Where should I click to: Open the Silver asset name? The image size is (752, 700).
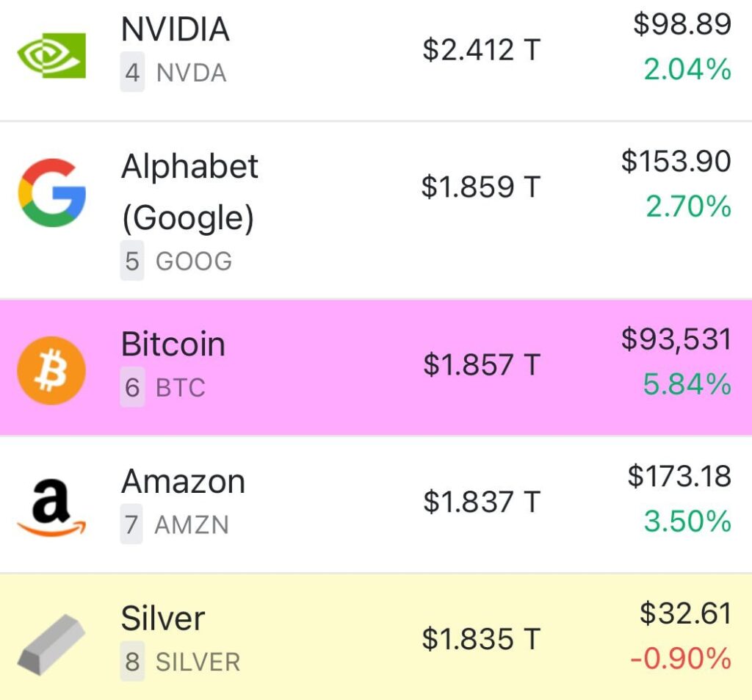tap(163, 618)
